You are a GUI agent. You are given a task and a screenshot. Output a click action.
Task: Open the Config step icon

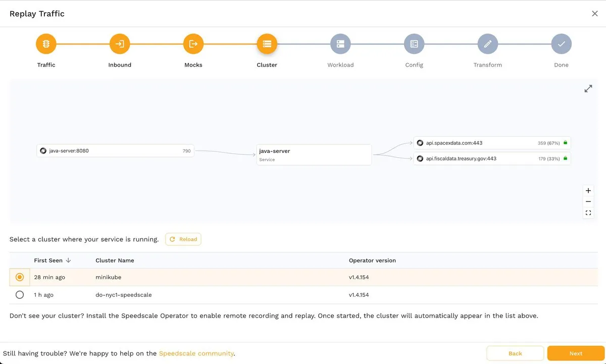[414, 44]
